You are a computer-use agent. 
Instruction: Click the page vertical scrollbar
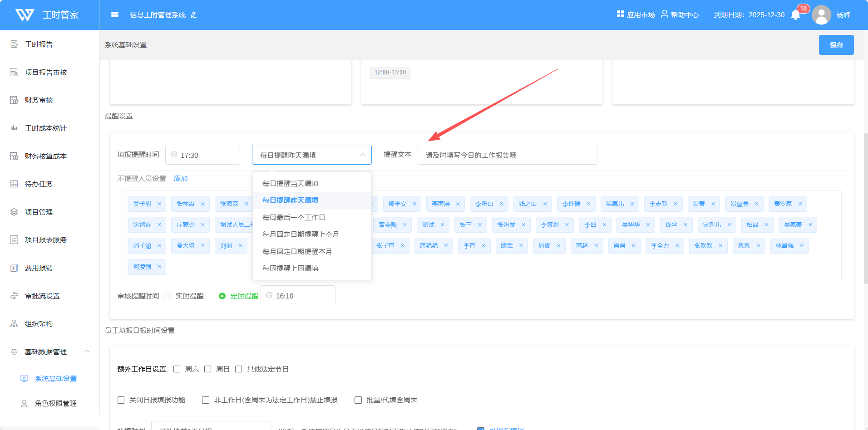(x=865, y=209)
